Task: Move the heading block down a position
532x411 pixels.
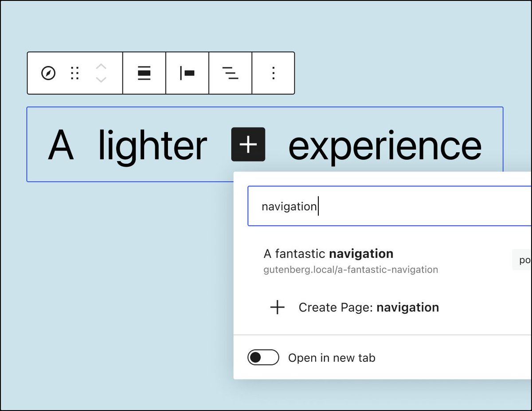Action: pos(101,80)
